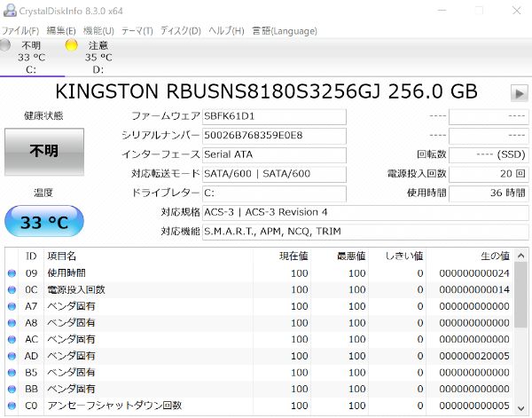The height and width of the screenshot is (418, 532).
Task: Click the serial number field 50026B768359E0E8
Action: (274, 136)
